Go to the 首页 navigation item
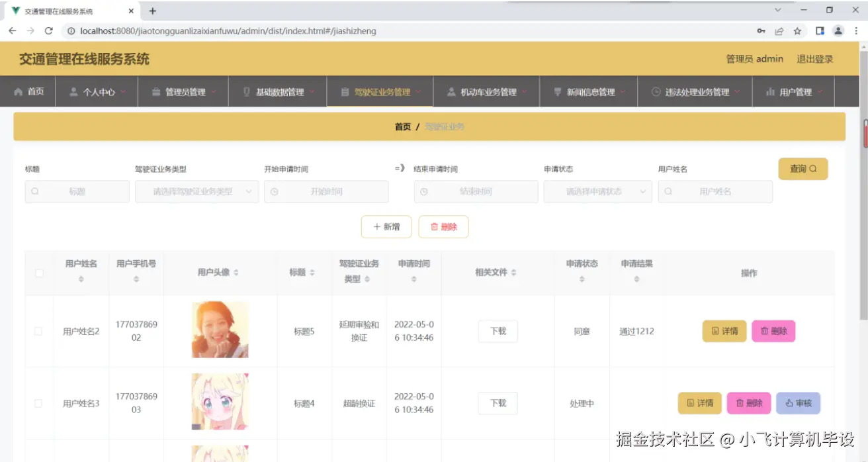Screen dimensions: 868x462 (28, 92)
